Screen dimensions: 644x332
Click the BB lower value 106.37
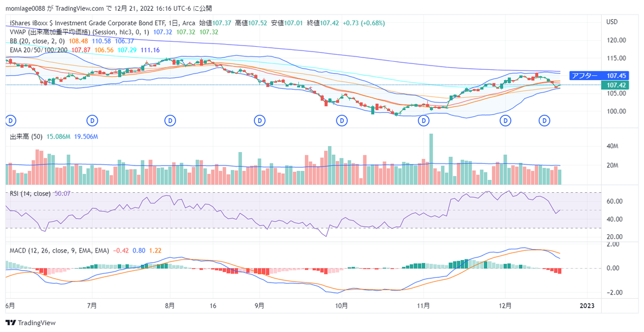point(124,41)
